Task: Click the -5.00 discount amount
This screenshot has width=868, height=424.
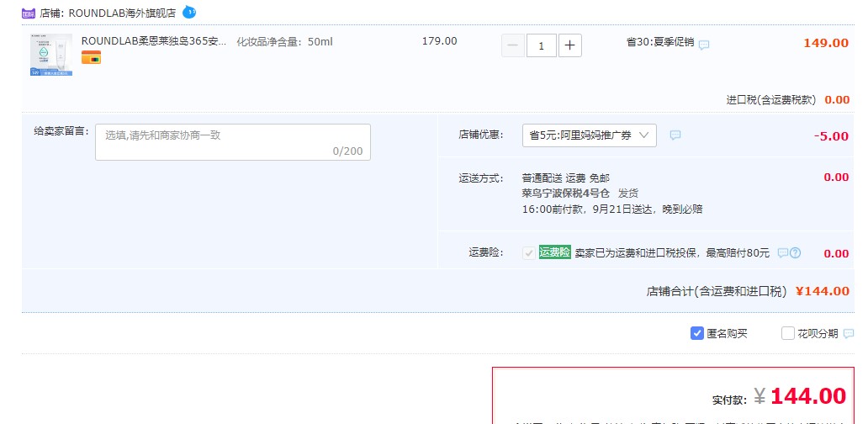Action: pos(831,136)
